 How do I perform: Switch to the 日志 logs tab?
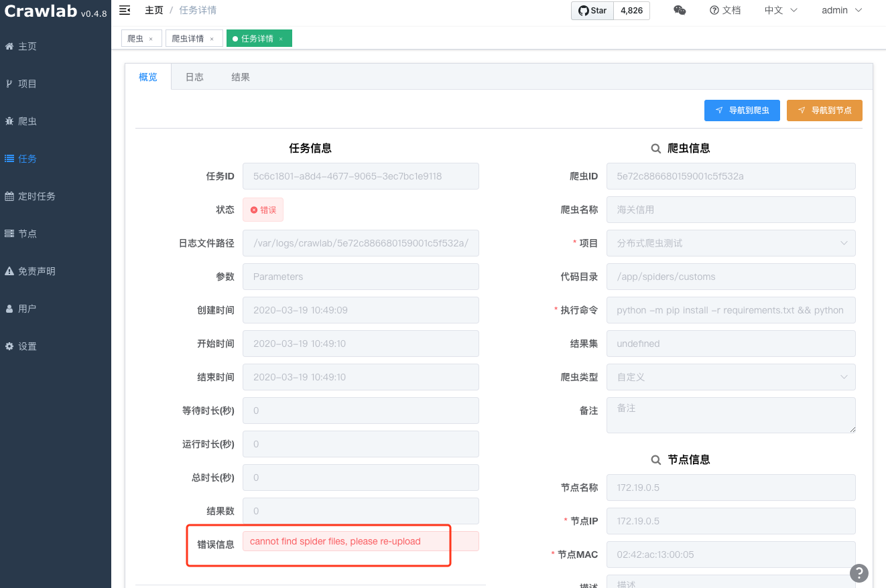click(194, 76)
